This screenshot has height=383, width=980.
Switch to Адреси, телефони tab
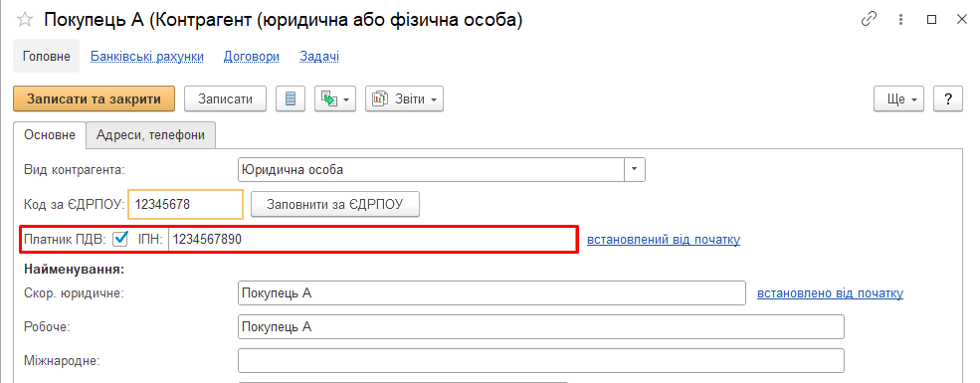(x=151, y=135)
